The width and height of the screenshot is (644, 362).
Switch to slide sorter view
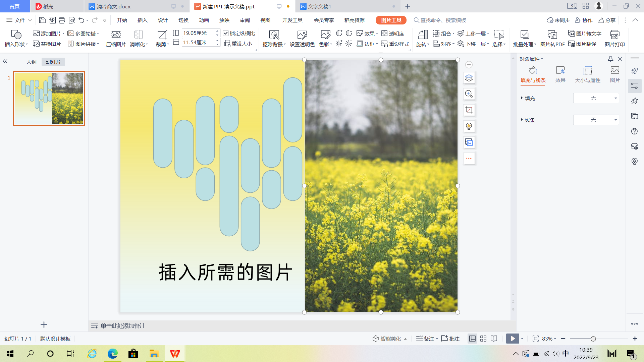pyautogui.click(x=483, y=339)
